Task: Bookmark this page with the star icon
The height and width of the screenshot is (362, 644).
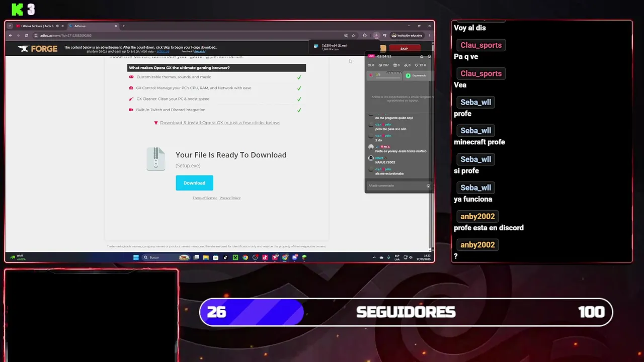Action: 353,36
